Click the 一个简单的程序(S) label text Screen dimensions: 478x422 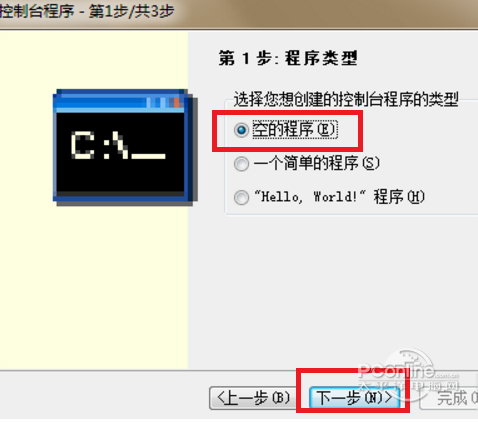pos(316,163)
